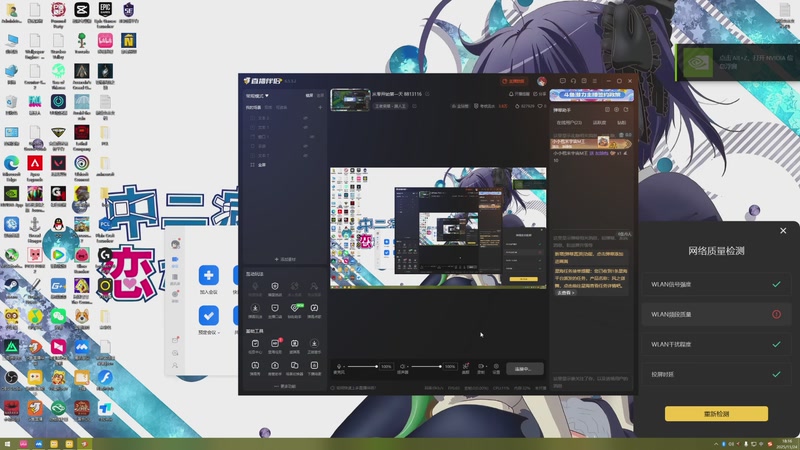The image size is (800, 450).
Task: Click the record (录制) camera icon
Action: tap(480, 367)
